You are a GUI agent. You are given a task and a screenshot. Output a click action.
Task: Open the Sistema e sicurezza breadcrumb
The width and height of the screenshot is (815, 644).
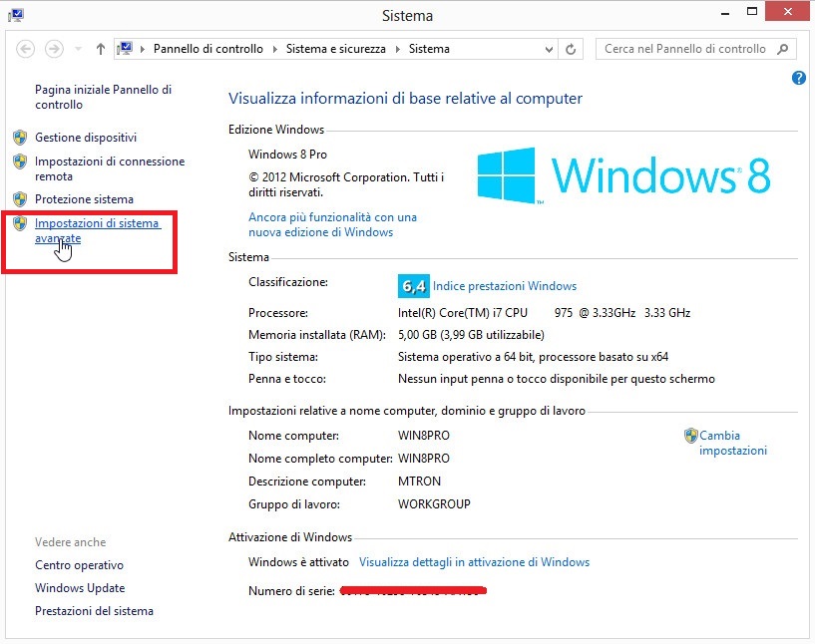(336, 49)
